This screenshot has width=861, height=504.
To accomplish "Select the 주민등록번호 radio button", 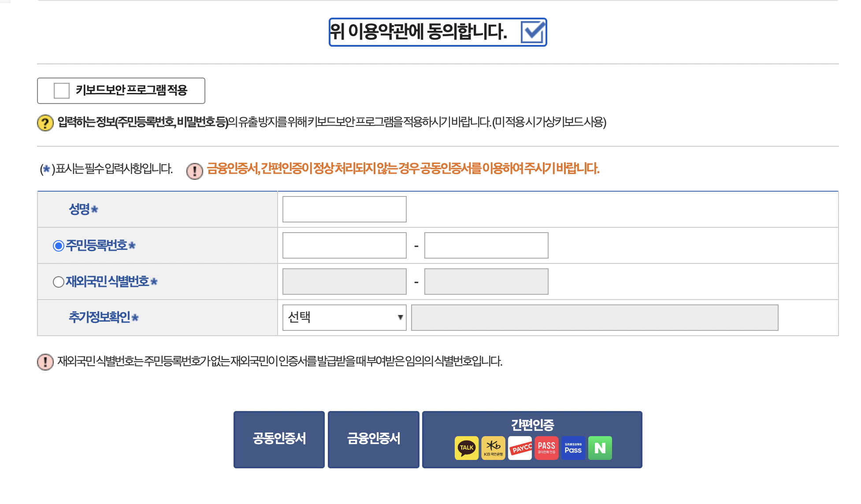I will 58,245.
